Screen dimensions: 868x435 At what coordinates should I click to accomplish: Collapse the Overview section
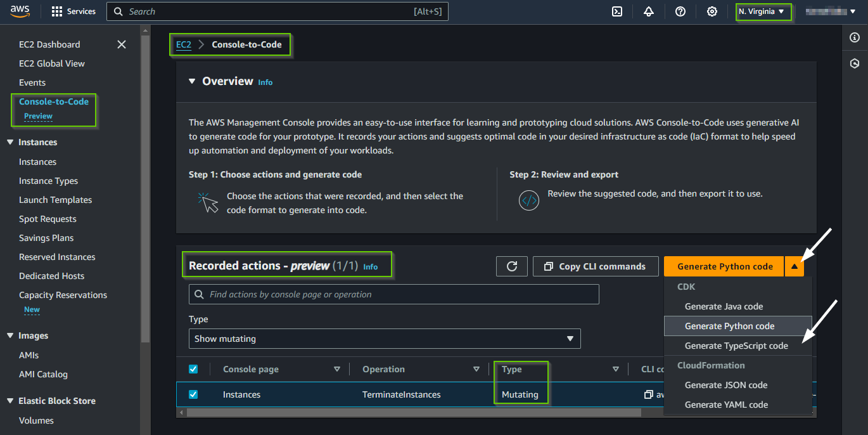point(192,81)
